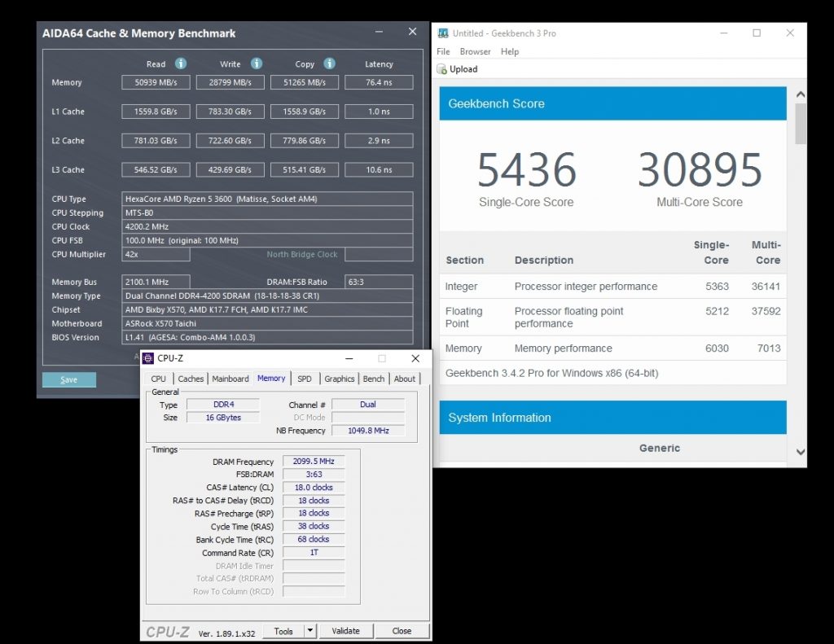Click the Floating Point single-core value 5212
The height and width of the screenshot is (644, 834).
click(x=717, y=311)
